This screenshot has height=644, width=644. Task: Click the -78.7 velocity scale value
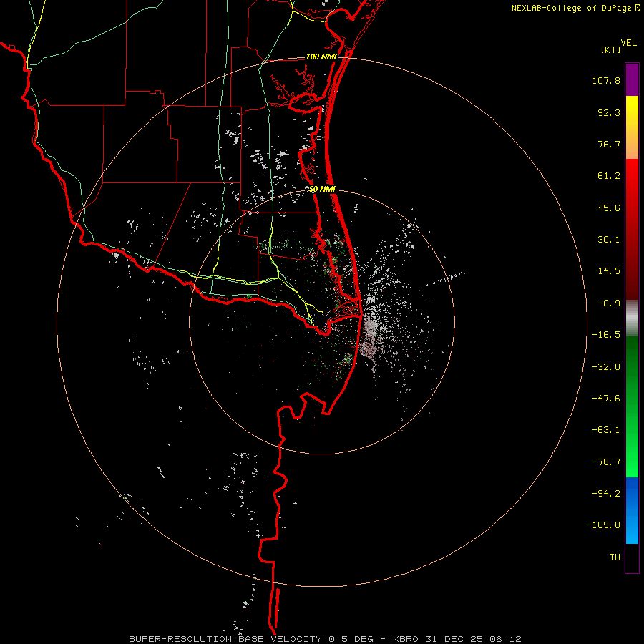tap(606, 462)
